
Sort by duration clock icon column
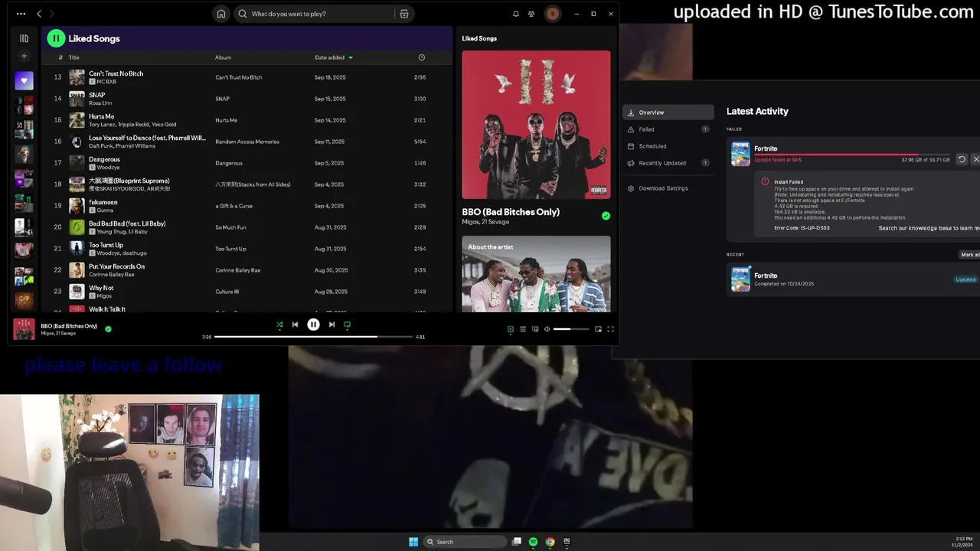pos(421,57)
